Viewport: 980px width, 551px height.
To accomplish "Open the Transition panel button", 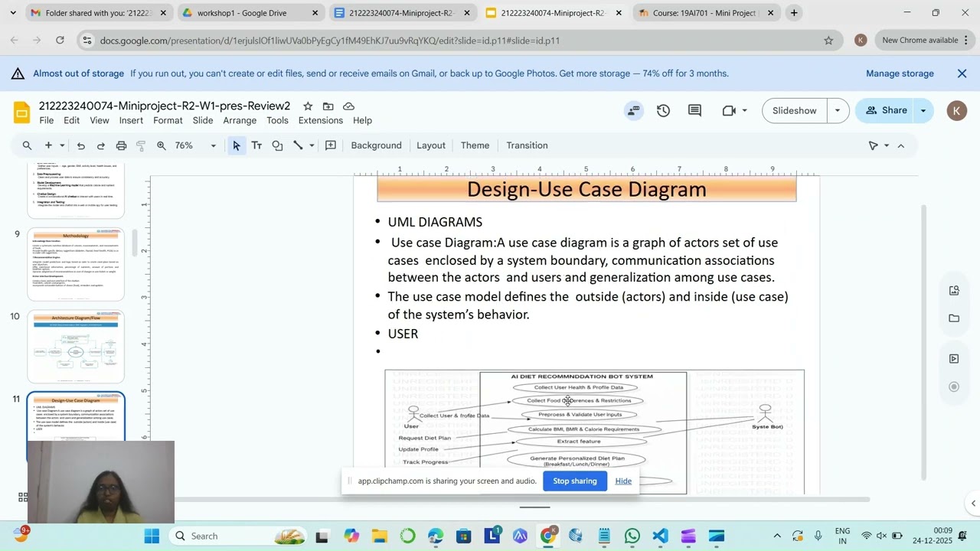I will click(527, 145).
